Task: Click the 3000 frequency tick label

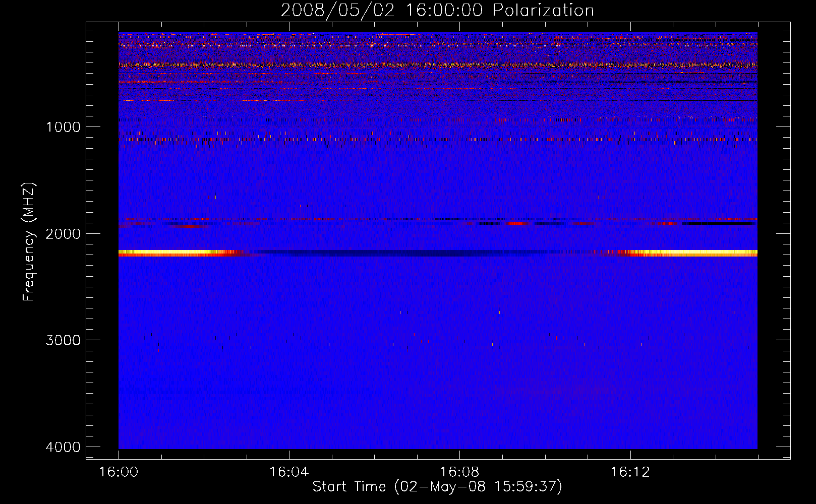Action: click(x=63, y=340)
